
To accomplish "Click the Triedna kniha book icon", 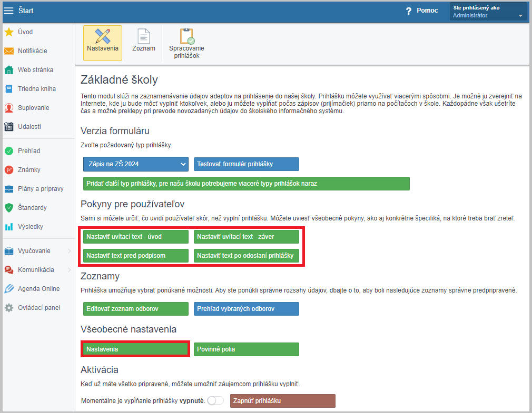I will [x=9, y=89].
